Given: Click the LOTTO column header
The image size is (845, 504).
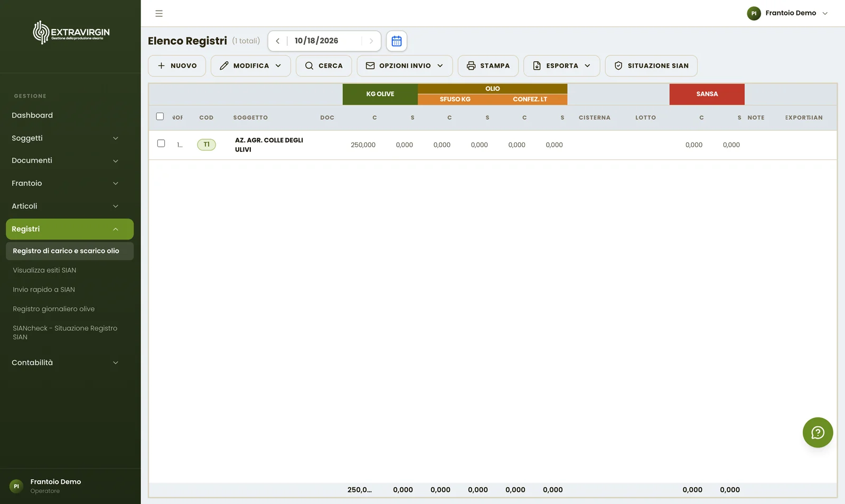Looking at the screenshot, I should [x=645, y=118].
